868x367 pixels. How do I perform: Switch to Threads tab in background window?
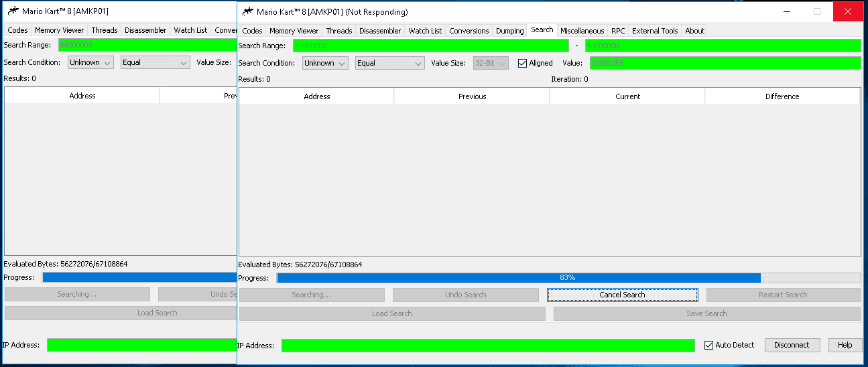(x=105, y=30)
